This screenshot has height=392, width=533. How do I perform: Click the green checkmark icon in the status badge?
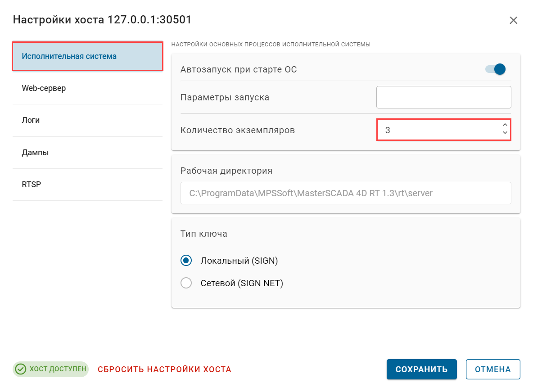pos(20,369)
